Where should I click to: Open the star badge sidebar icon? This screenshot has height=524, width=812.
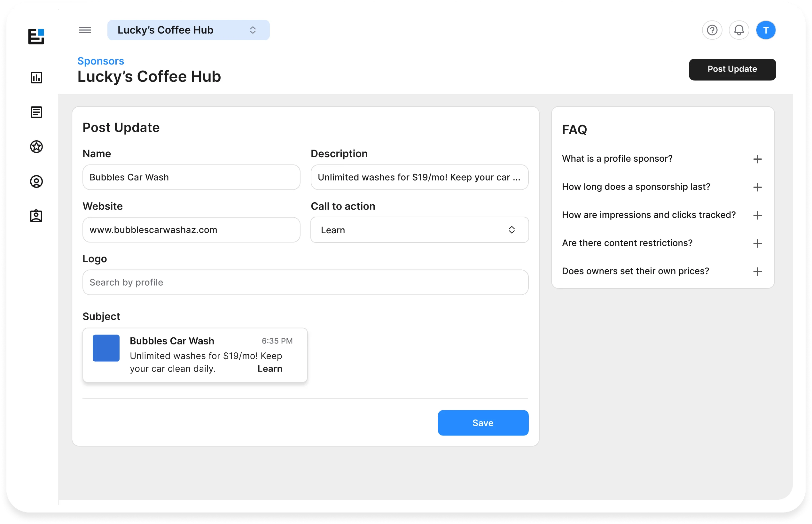36,147
